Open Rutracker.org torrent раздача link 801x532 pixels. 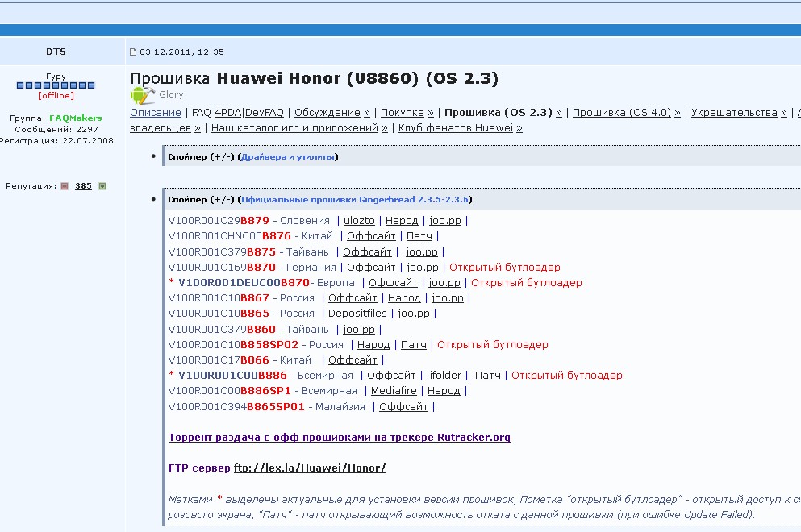click(340, 438)
